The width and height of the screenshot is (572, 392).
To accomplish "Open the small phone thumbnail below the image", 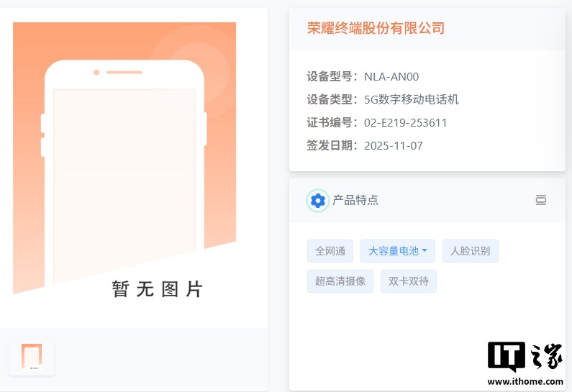I will (32, 357).
